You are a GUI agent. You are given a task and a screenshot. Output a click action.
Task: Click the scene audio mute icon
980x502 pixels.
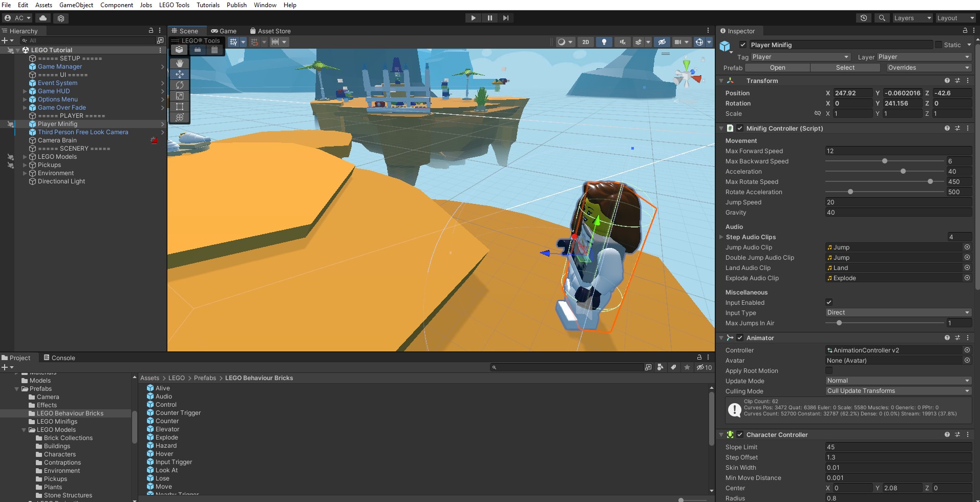point(622,42)
